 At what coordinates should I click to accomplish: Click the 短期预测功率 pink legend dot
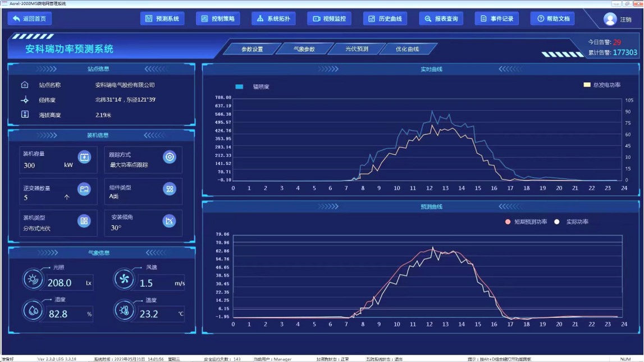[508, 222]
